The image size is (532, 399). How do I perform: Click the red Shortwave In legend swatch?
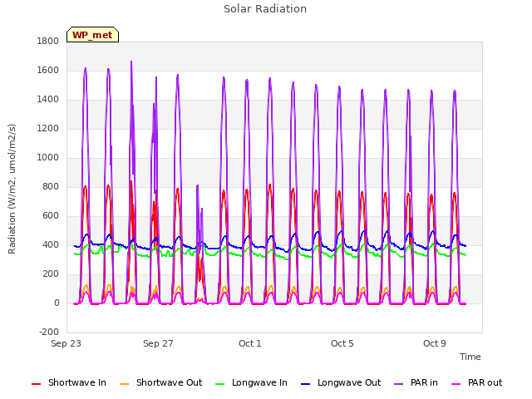(x=36, y=384)
